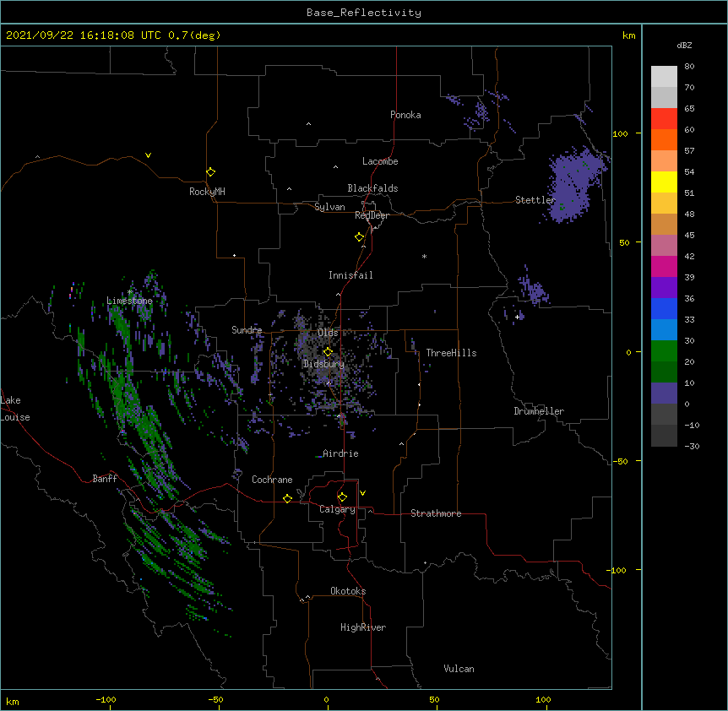Click the large purple echo near Stettler
Image resolution: width=728 pixels, height=711 pixels.
572,186
